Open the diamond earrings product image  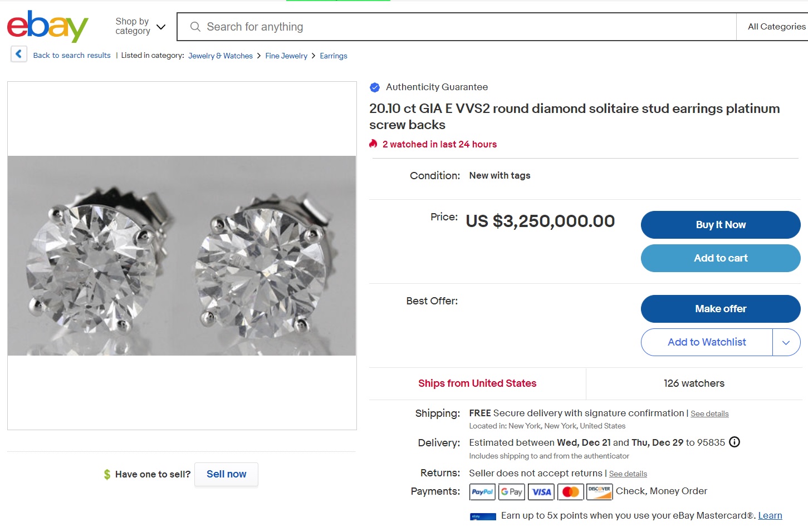click(x=182, y=256)
